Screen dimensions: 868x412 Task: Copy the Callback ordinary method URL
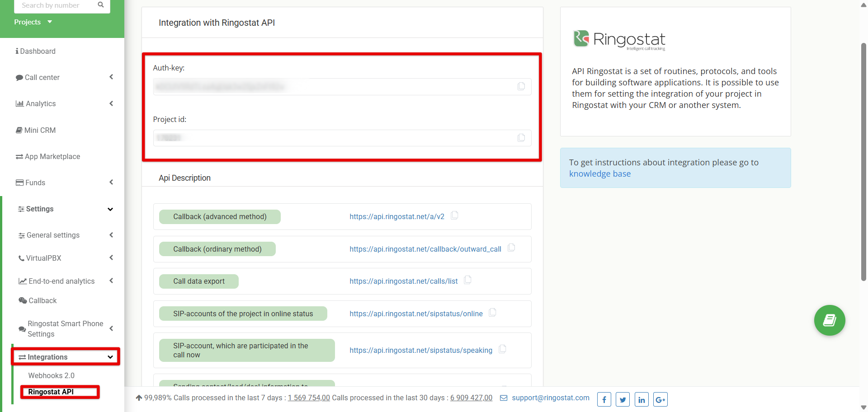point(511,248)
